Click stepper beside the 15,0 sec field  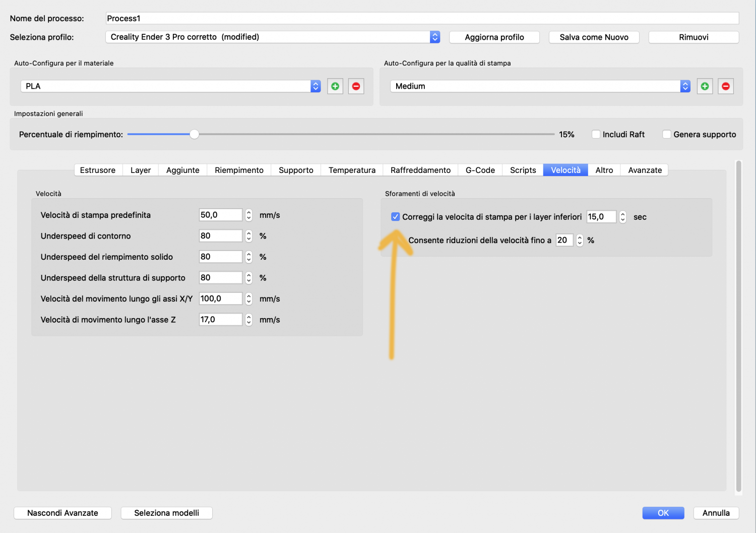pos(622,217)
